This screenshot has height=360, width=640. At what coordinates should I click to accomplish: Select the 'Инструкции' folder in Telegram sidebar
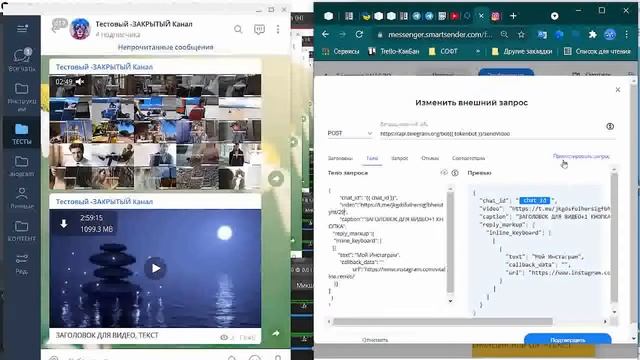click(x=22, y=97)
